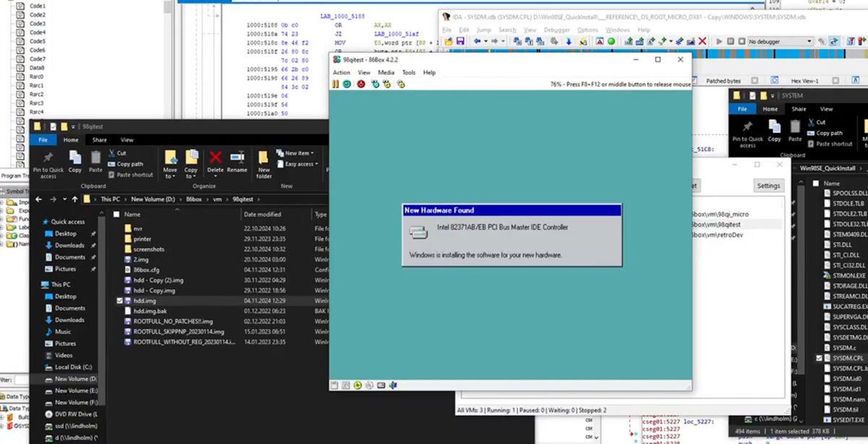Open recent locations dropdown in 98qitest Explorer
Image resolution: width=868 pixels, height=444 pixels.
(63, 199)
